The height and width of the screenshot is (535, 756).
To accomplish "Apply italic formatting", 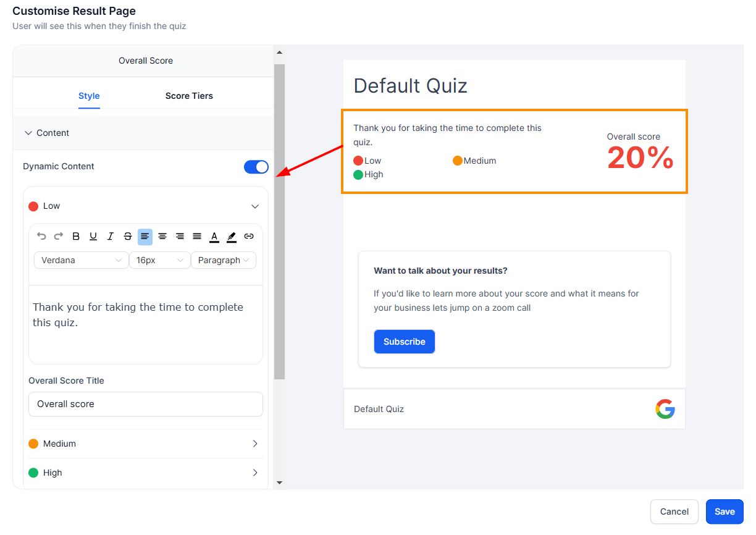I will (111, 236).
